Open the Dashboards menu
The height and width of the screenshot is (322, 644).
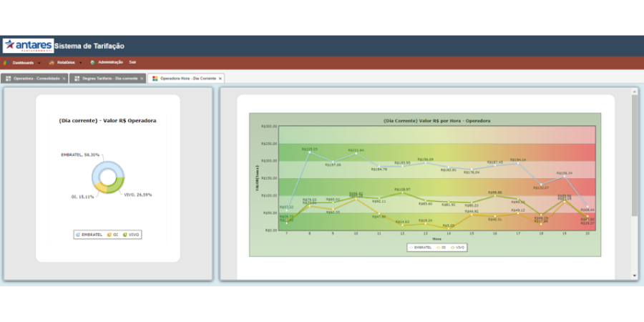[x=22, y=62]
